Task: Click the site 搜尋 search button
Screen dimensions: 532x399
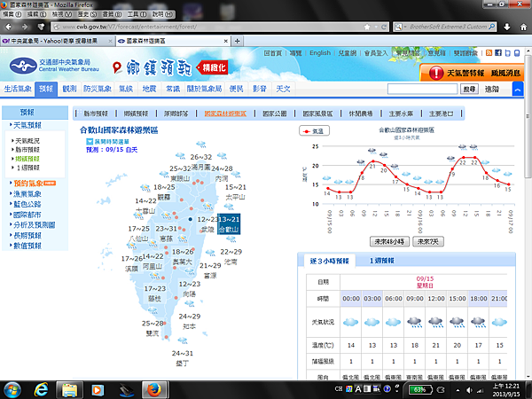Action: [x=469, y=90]
